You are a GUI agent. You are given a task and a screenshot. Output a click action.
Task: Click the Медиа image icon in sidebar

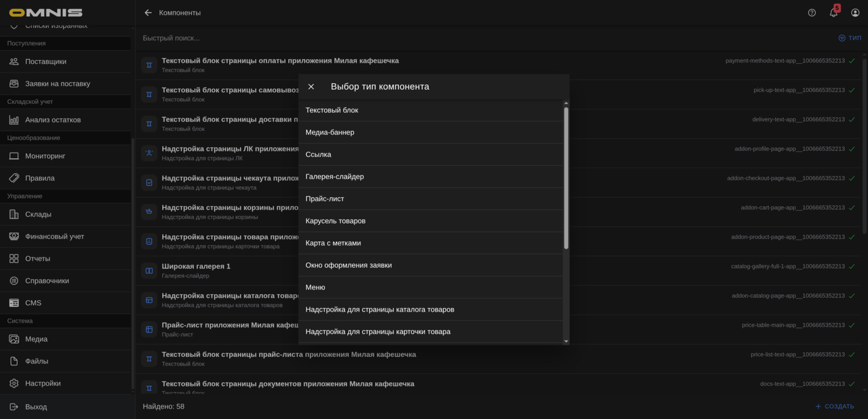pos(14,339)
